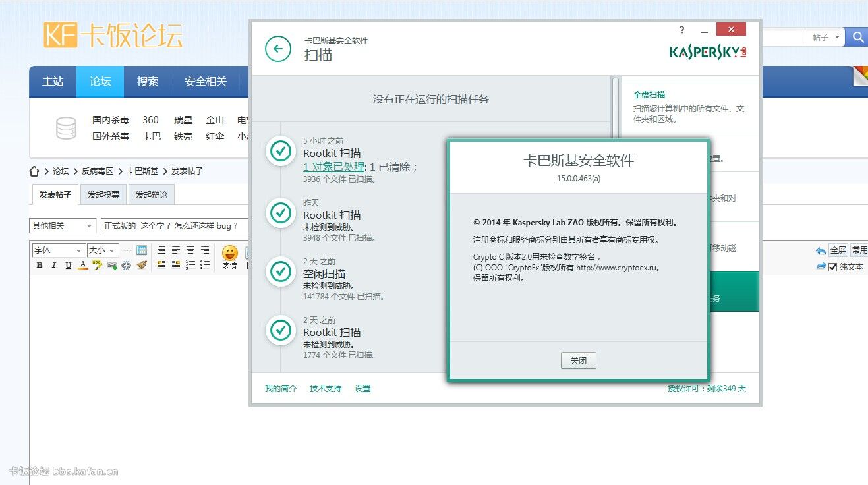Open 技术支持 link in Kaspersky footer
The height and width of the screenshot is (485, 868).
[326, 389]
